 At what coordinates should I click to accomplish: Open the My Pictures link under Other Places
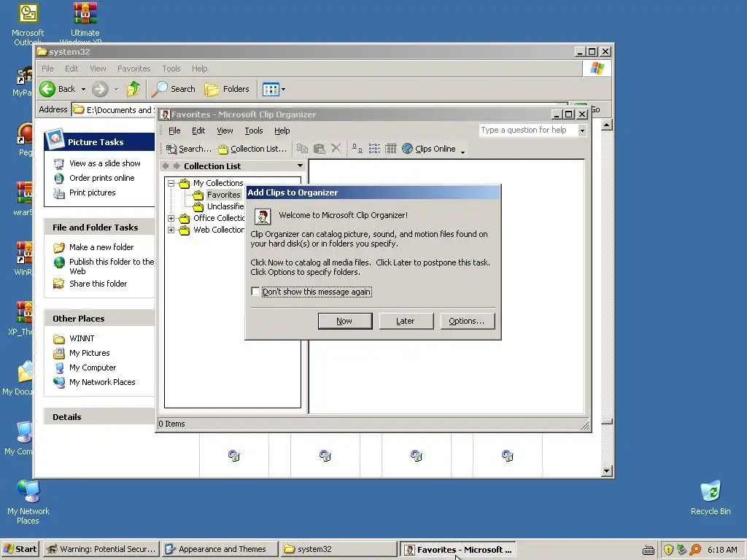click(90, 353)
